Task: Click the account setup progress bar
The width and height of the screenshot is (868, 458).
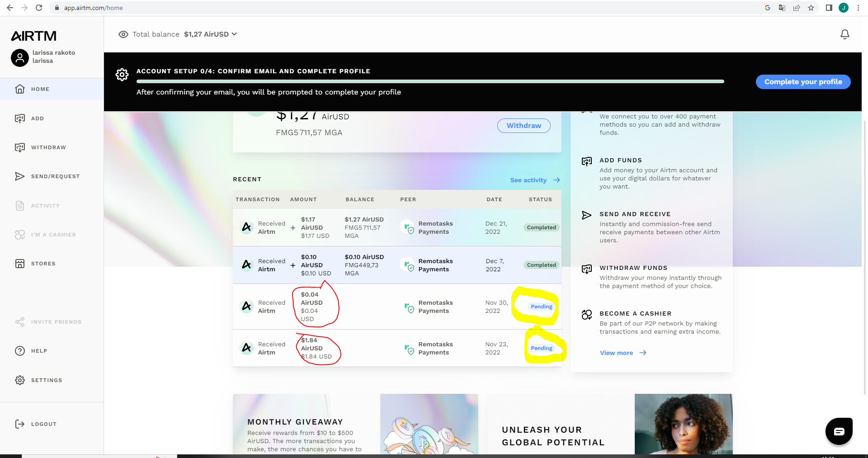Action: tap(430, 81)
